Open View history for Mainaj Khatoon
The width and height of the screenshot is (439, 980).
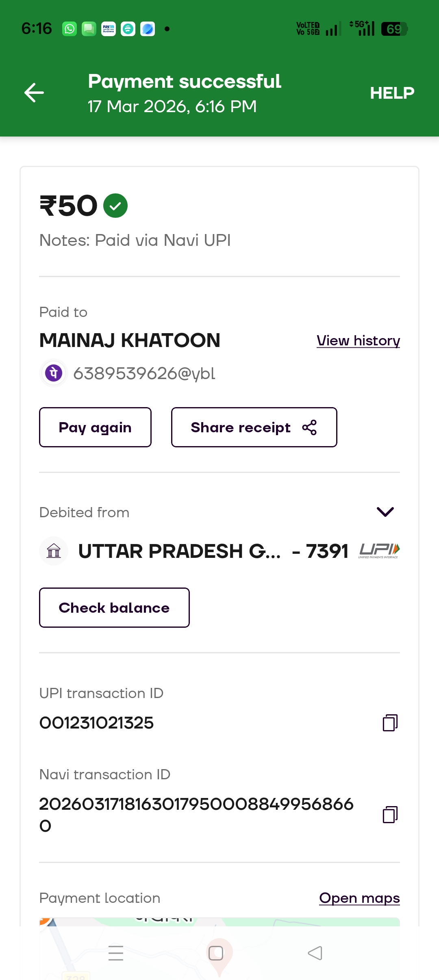pos(358,340)
